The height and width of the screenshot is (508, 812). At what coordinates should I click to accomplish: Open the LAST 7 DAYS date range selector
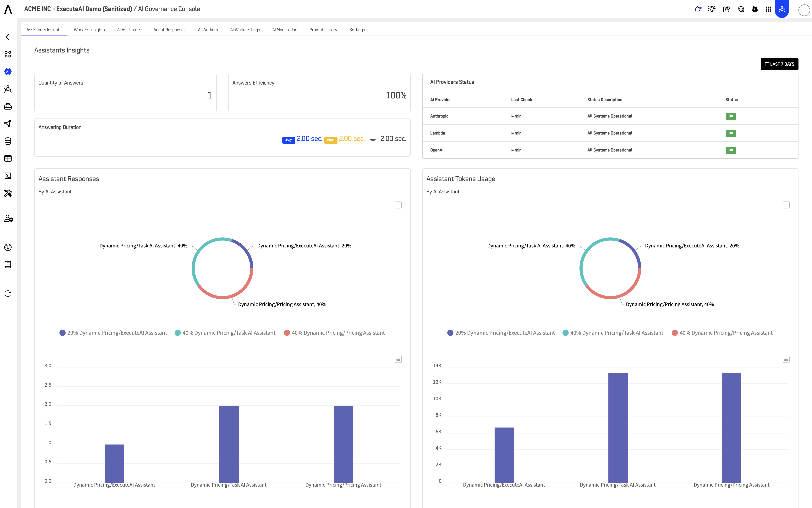(779, 64)
